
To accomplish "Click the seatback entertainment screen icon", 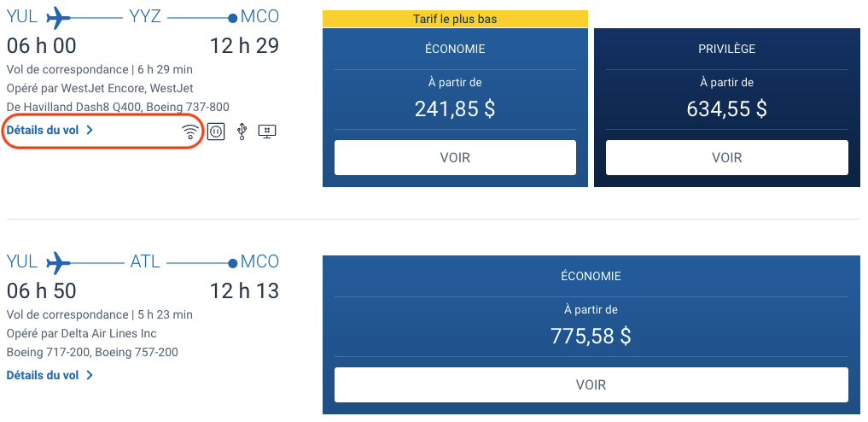I will 267,132.
